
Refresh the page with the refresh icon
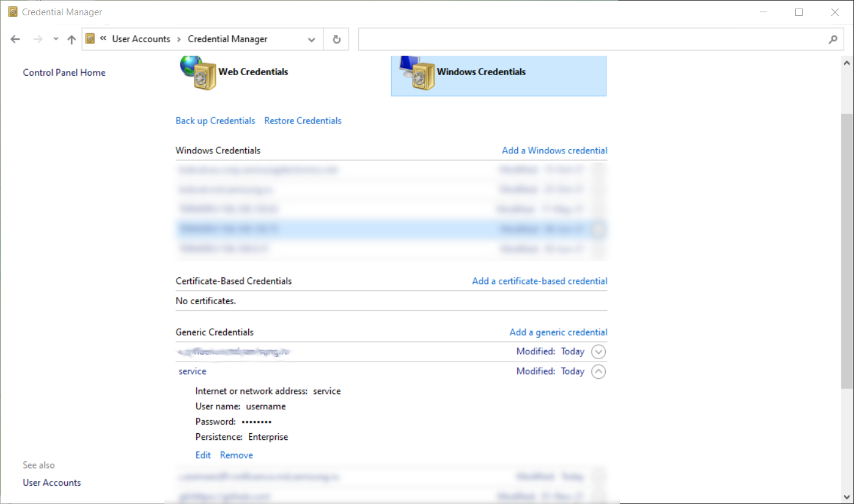tap(336, 38)
